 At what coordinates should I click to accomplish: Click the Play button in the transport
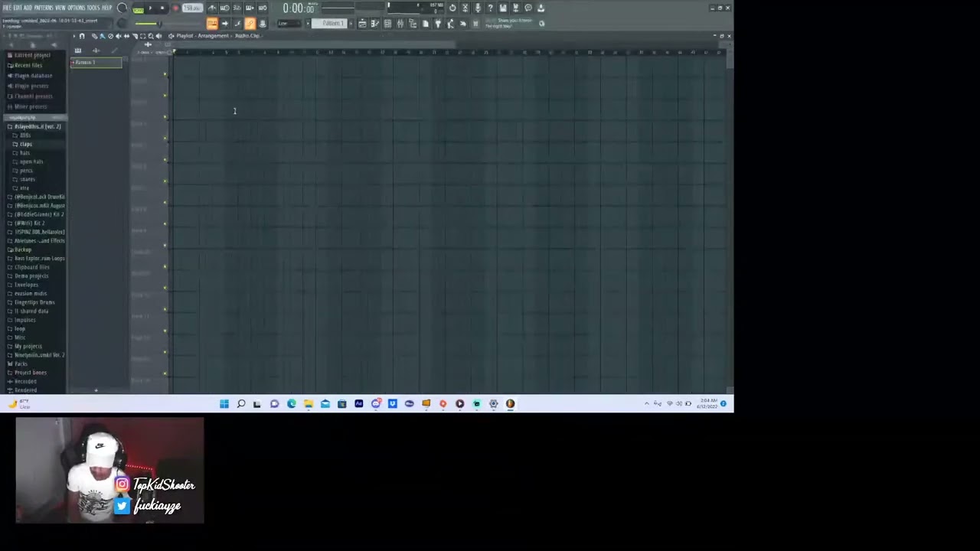(150, 8)
